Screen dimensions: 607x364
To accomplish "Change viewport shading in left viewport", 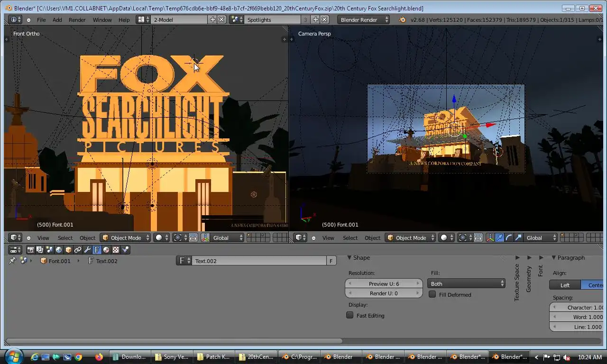I will click(161, 237).
